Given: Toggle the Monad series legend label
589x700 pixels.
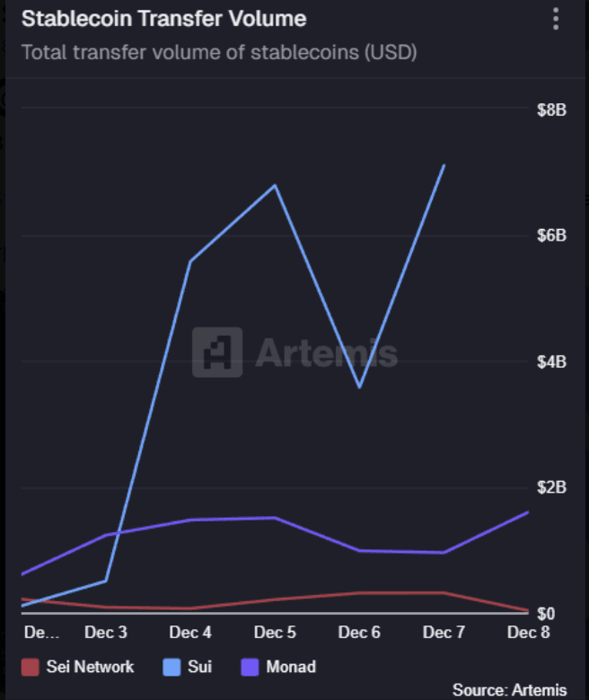Looking at the screenshot, I should (291, 667).
